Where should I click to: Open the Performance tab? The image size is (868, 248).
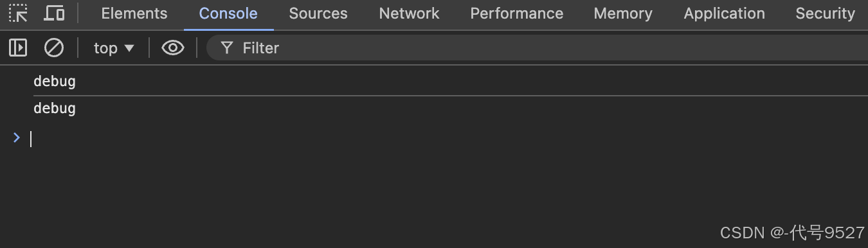516,13
